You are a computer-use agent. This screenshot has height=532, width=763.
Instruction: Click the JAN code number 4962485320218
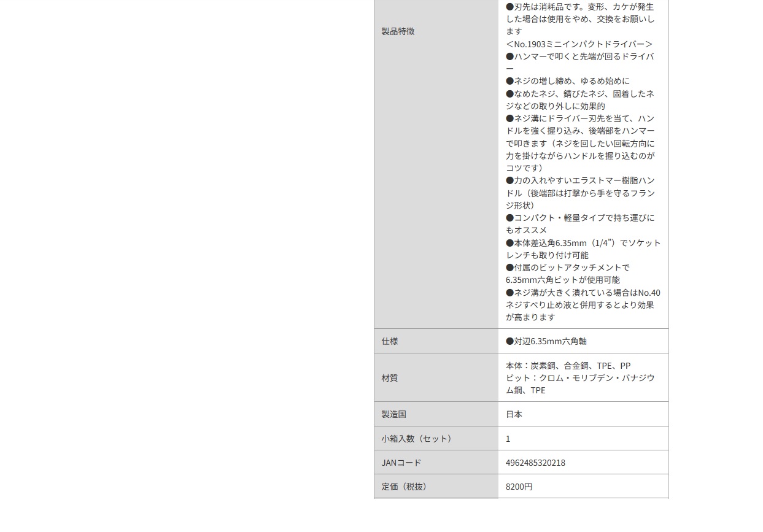tap(535, 463)
